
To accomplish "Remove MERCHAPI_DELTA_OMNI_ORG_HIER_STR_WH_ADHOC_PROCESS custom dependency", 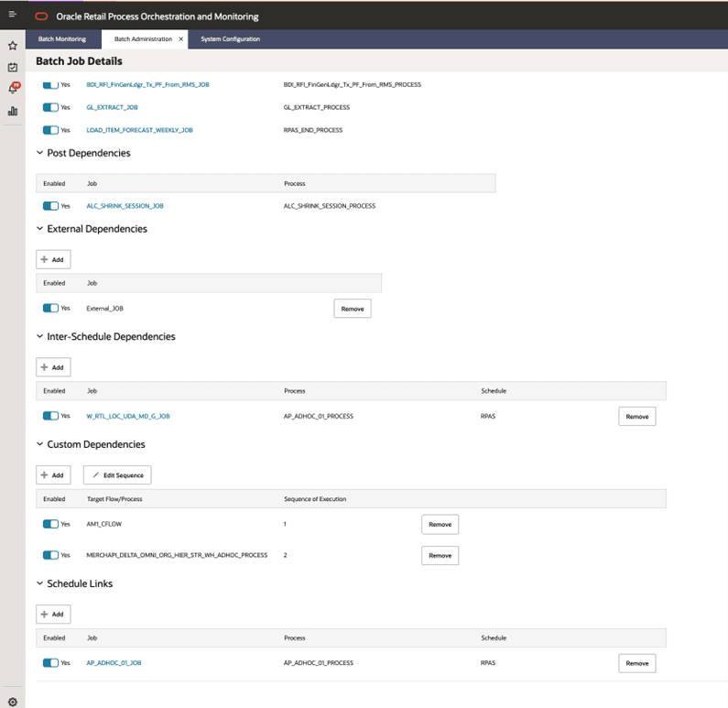I will pyautogui.click(x=440, y=555).
